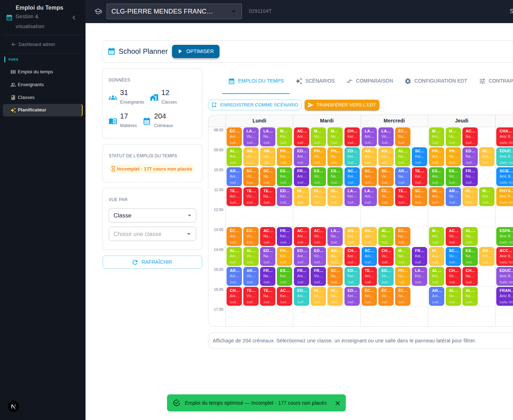The width and height of the screenshot is (513, 420).
Task: Click the bookmark icon on Enregistrer comme scénario
Action: pos(214,105)
